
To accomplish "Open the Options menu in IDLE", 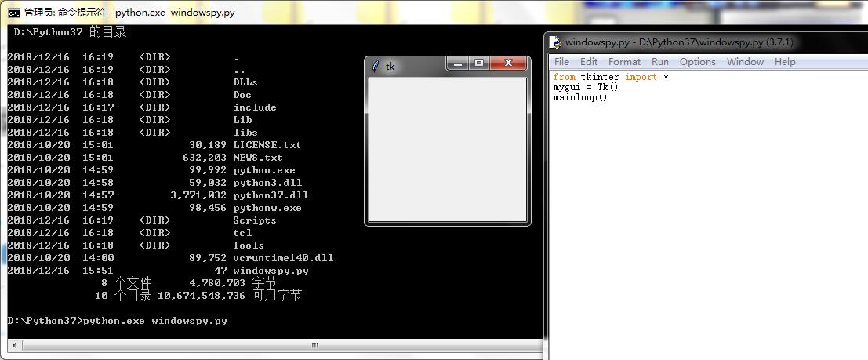I will (698, 62).
